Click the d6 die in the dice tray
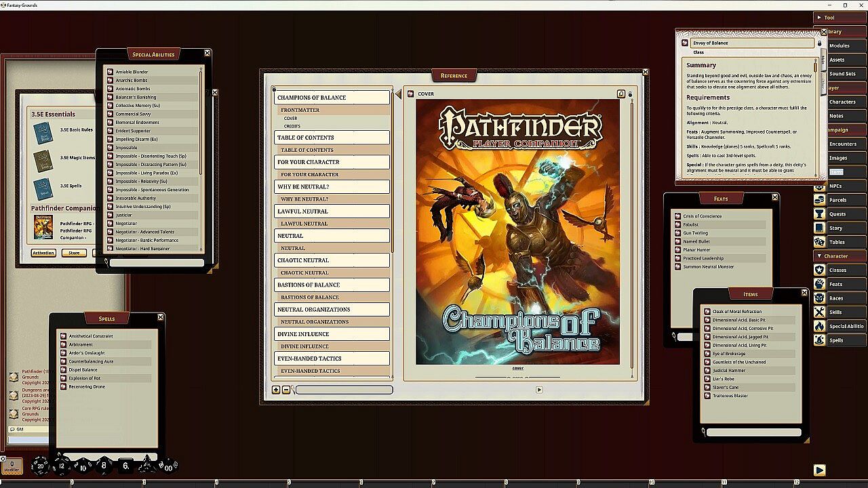Image resolution: width=868 pixels, height=488 pixels. pyautogui.click(x=125, y=466)
